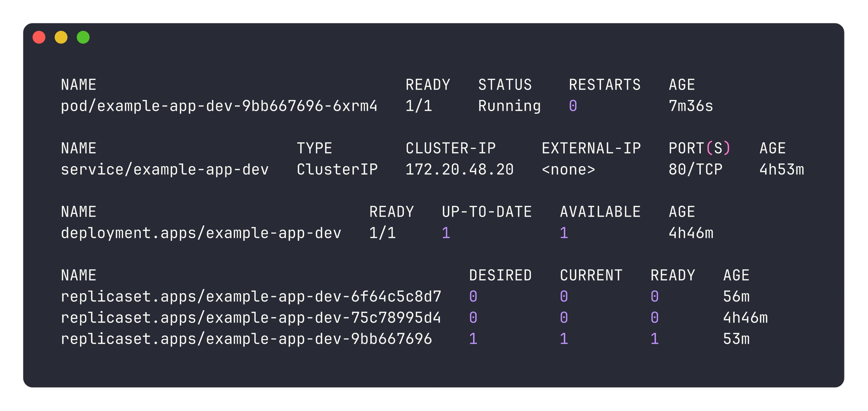The height and width of the screenshot is (411, 868).
Task: Click the <none> external IP value
Action: tap(568, 170)
